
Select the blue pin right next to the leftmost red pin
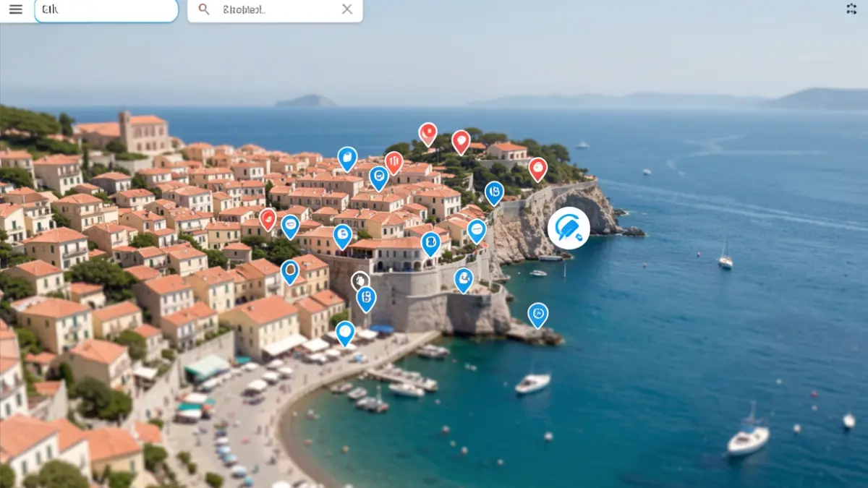tap(290, 226)
